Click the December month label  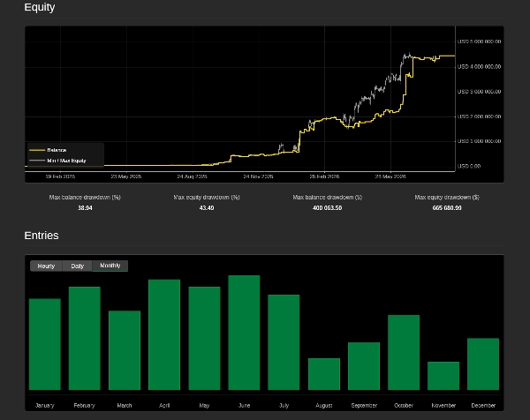point(483,406)
